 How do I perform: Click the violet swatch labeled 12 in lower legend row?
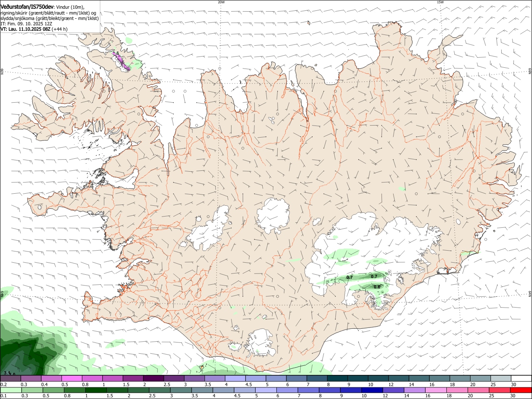393,390
